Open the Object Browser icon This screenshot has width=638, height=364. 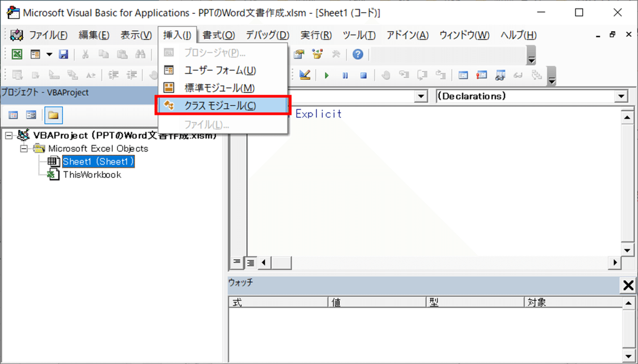click(x=317, y=54)
